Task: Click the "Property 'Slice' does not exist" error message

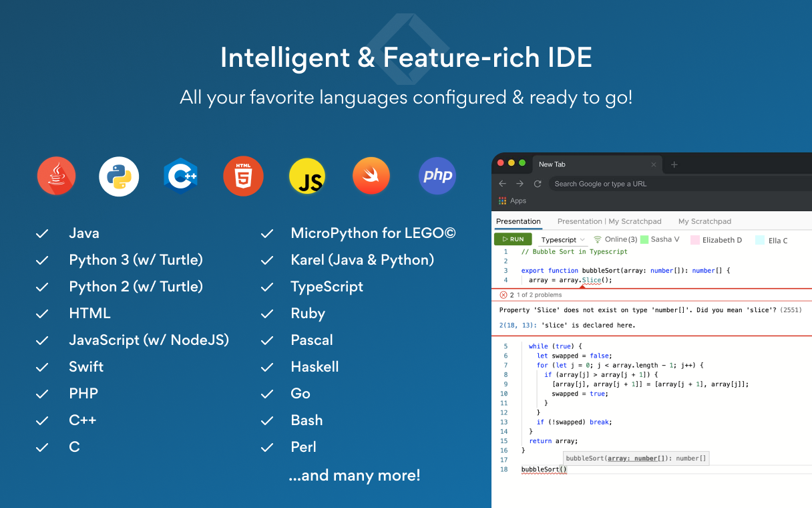Action: [x=637, y=311]
